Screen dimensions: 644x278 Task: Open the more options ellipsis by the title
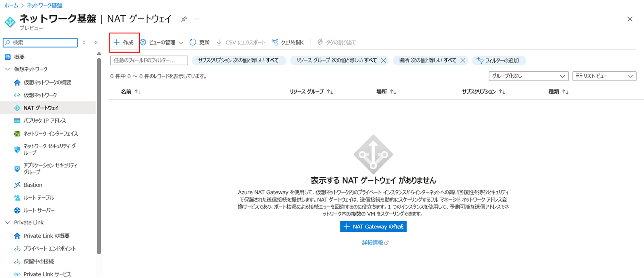[197, 19]
